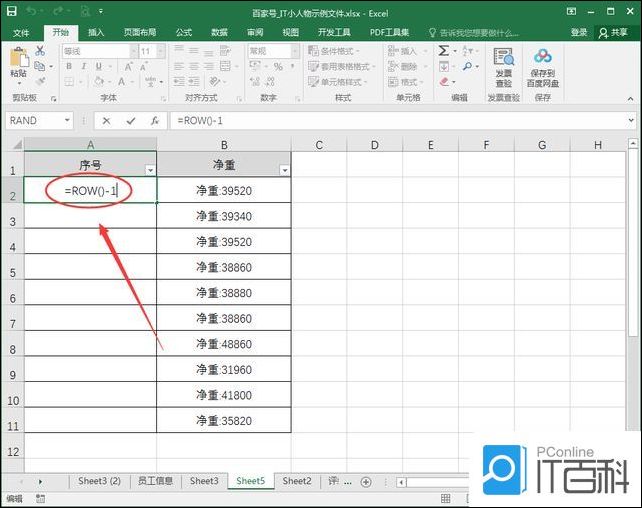
Task: Click the cancel (X) formula entry icon
Action: (x=107, y=120)
